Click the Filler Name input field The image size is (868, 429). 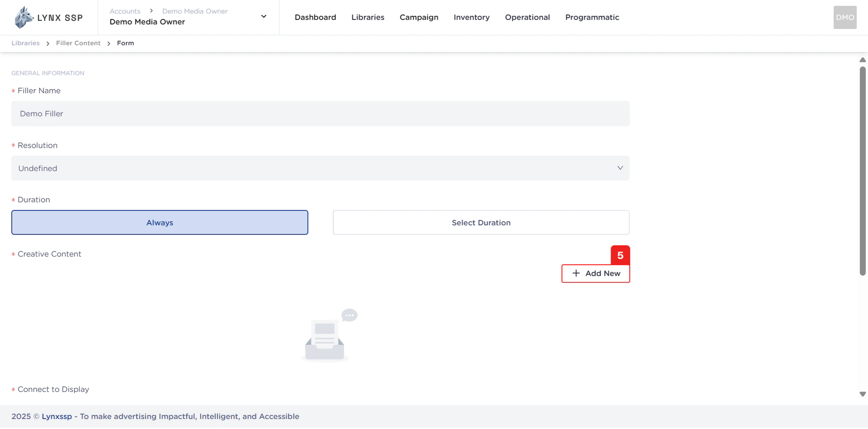[x=320, y=114]
